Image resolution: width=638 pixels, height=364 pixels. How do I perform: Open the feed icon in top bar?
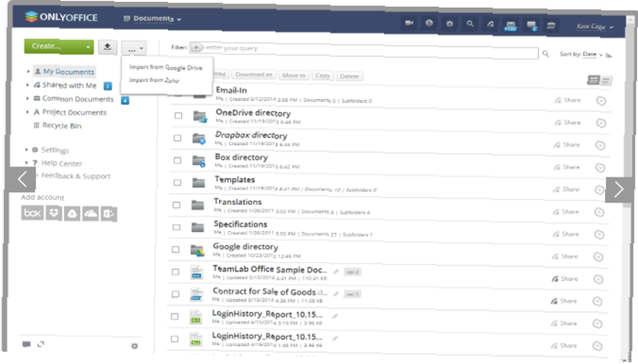(x=491, y=24)
